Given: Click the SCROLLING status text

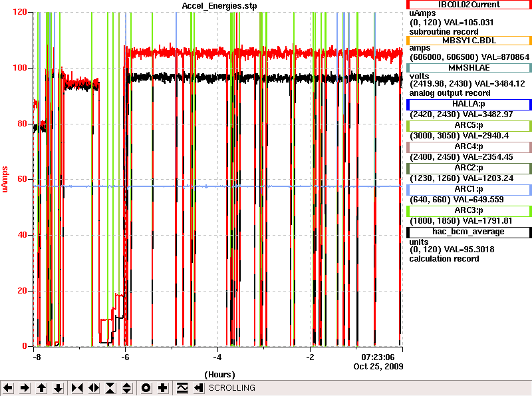Looking at the screenshot, I should (x=232, y=388).
